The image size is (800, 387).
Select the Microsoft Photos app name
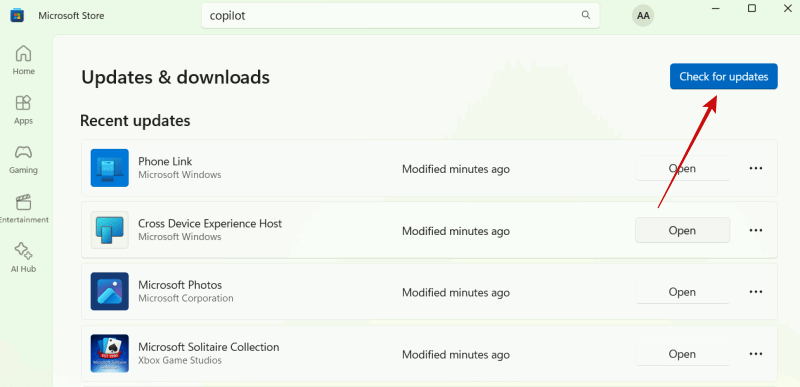click(180, 285)
